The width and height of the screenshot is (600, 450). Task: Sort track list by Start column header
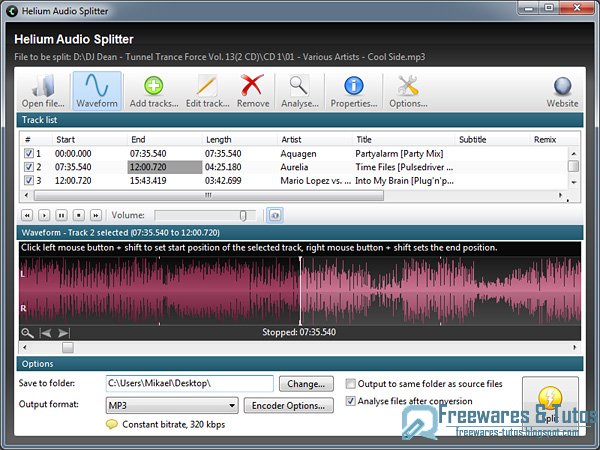point(89,140)
